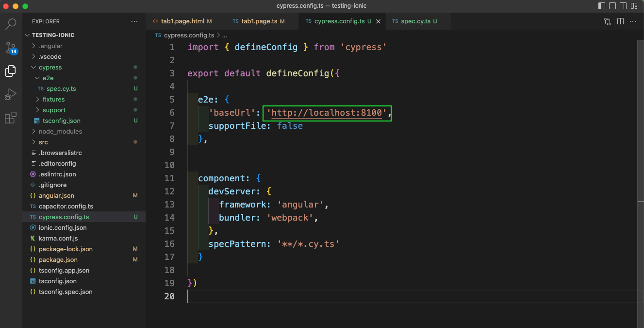Open Source Control view with 14 badge

(11, 48)
